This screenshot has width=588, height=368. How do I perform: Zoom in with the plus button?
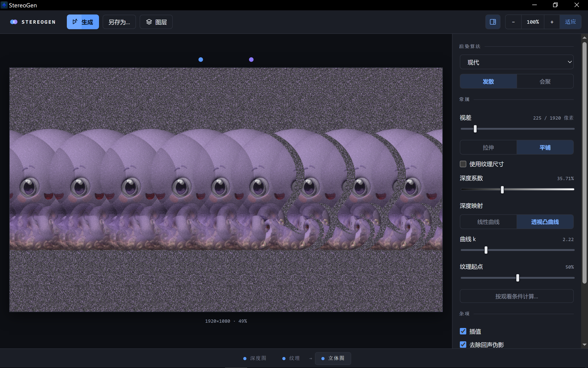(552, 22)
